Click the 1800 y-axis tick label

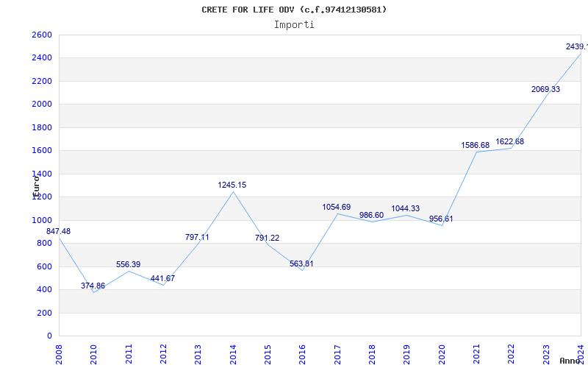click(x=42, y=127)
